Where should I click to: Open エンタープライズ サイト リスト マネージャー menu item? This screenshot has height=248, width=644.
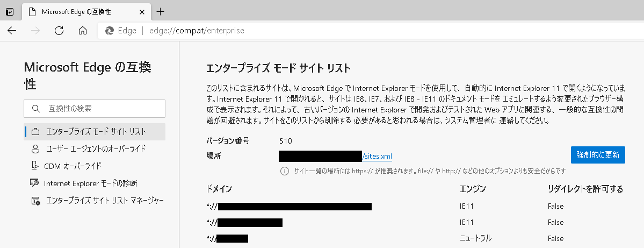pyautogui.click(x=95, y=201)
